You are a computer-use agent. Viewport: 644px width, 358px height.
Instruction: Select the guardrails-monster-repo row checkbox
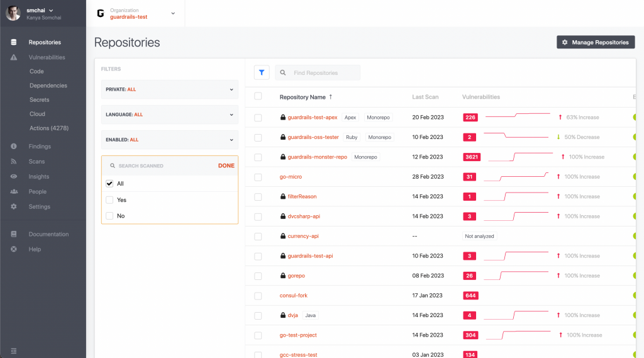tap(258, 157)
